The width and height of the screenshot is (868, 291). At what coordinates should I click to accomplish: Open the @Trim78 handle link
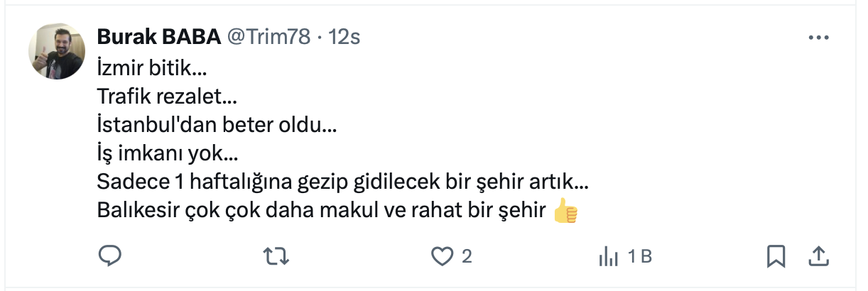[268, 37]
